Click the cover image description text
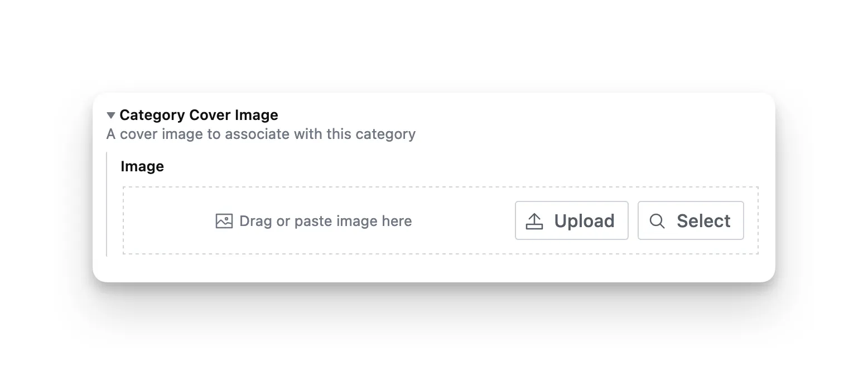The image size is (868, 375). coord(261,134)
